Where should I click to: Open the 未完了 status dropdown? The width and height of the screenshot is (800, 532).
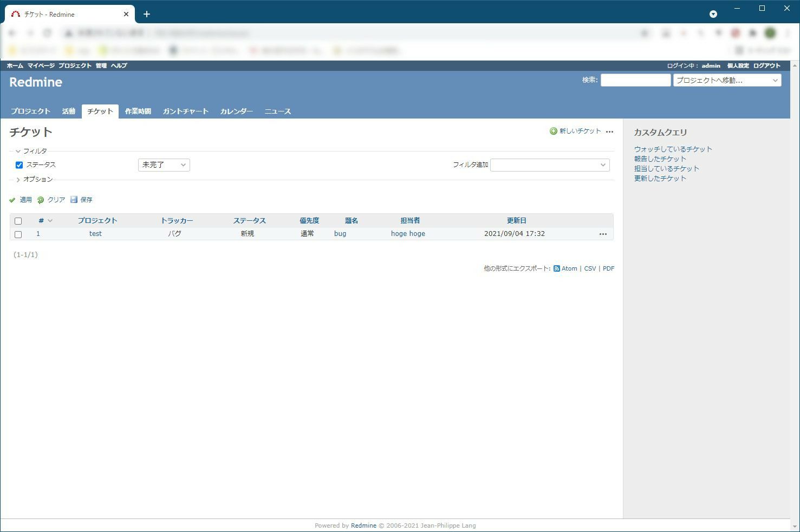tap(164, 165)
